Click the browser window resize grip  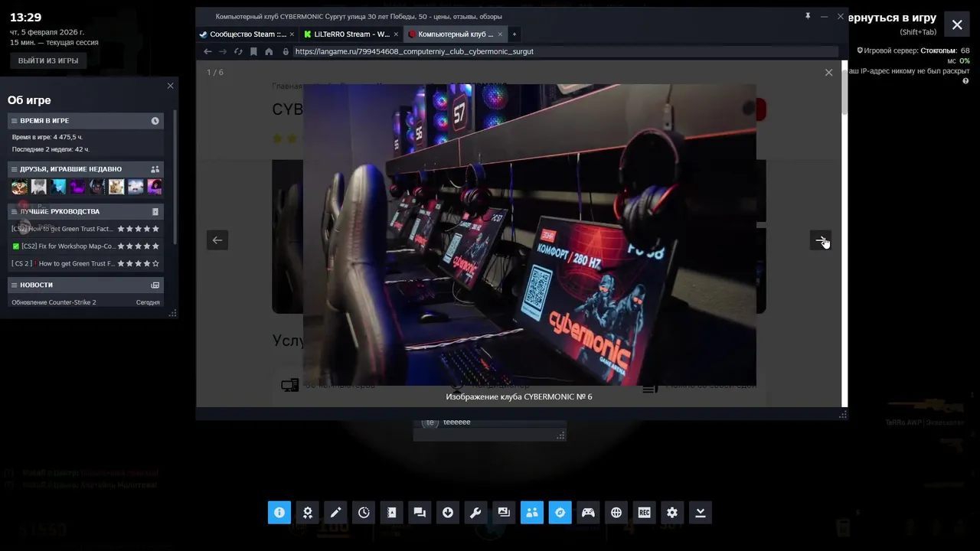coord(843,414)
